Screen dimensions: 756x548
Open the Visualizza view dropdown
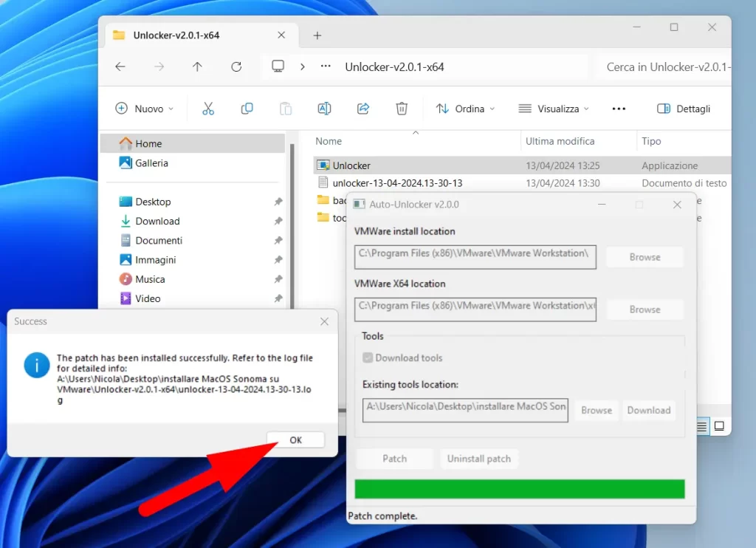tap(554, 109)
